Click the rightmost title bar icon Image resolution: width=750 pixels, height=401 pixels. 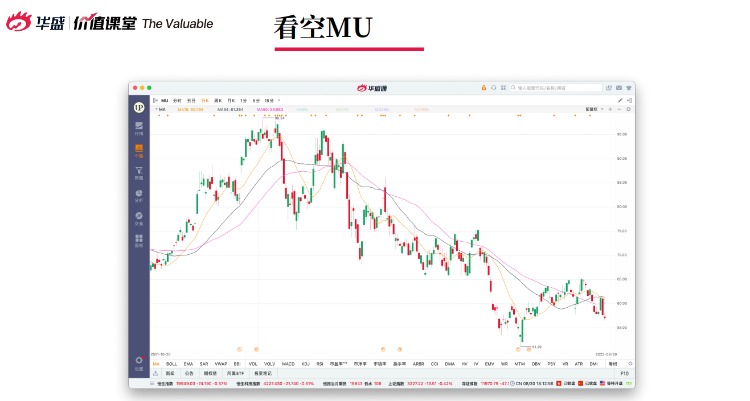(629, 88)
